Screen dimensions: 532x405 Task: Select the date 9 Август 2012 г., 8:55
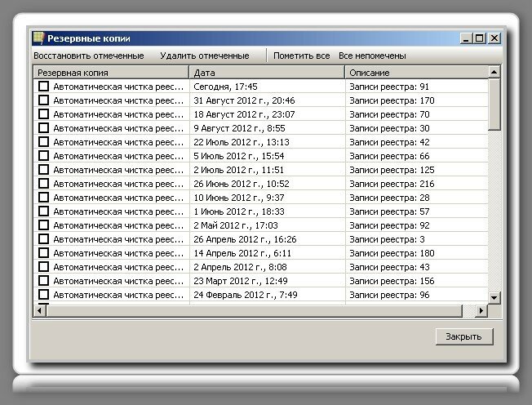pyautogui.click(x=239, y=128)
